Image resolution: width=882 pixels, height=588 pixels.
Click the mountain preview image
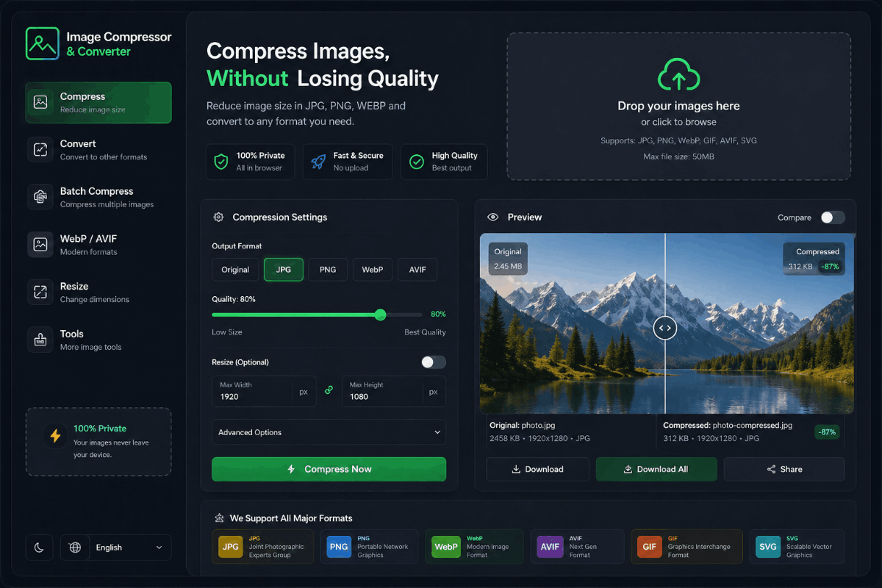click(x=667, y=323)
